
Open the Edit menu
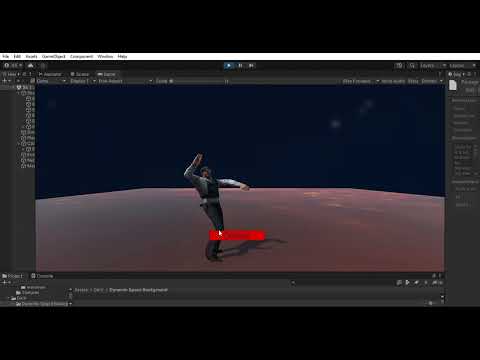(x=17, y=56)
